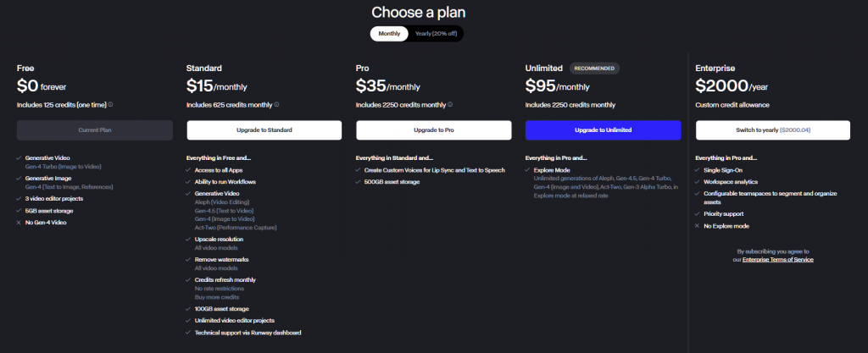The height and width of the screenshot is (353, 868).
Task: Click checkmark next to 500GB asset storage
Action: coord(359,181)
